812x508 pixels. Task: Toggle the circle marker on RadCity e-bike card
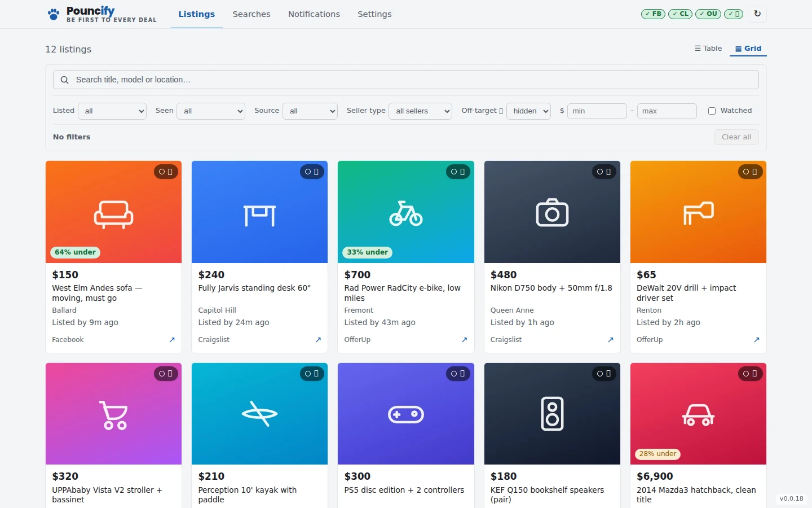[x=454, y=172]
